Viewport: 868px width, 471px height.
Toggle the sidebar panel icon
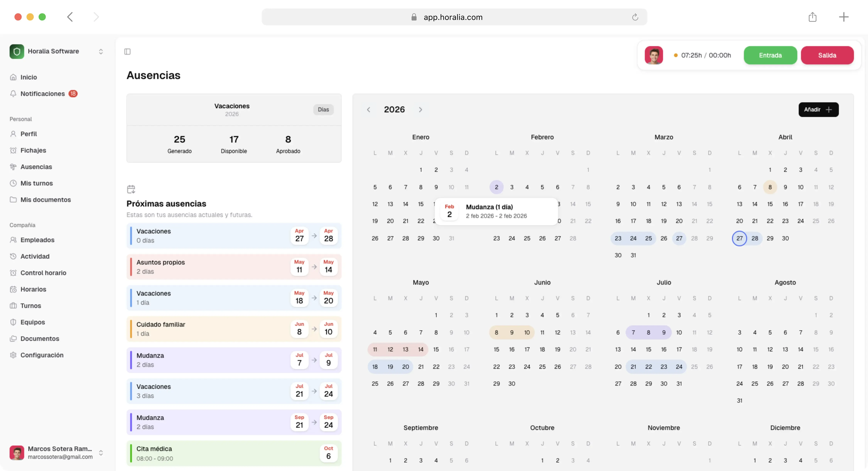coord(127,52)
